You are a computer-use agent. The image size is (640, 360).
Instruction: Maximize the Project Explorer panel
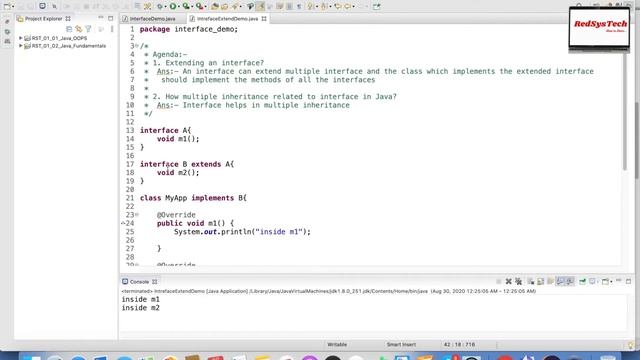(x=111, y=18)
